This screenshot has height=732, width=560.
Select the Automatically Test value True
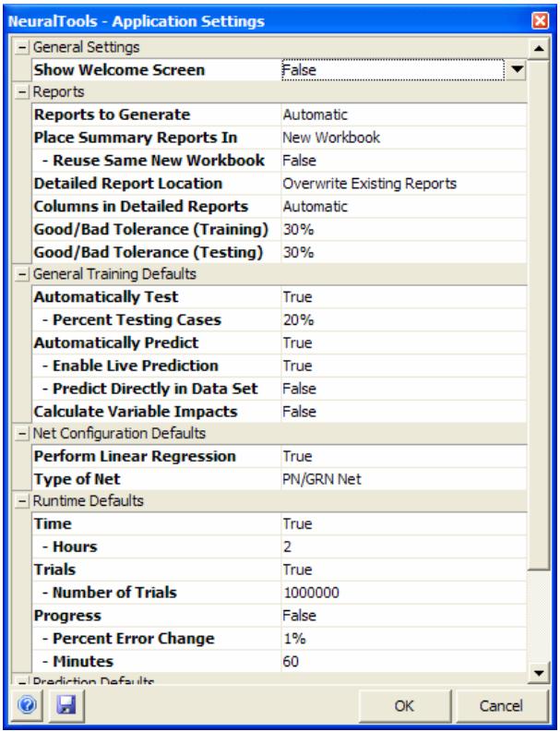[x=404, y=297]
